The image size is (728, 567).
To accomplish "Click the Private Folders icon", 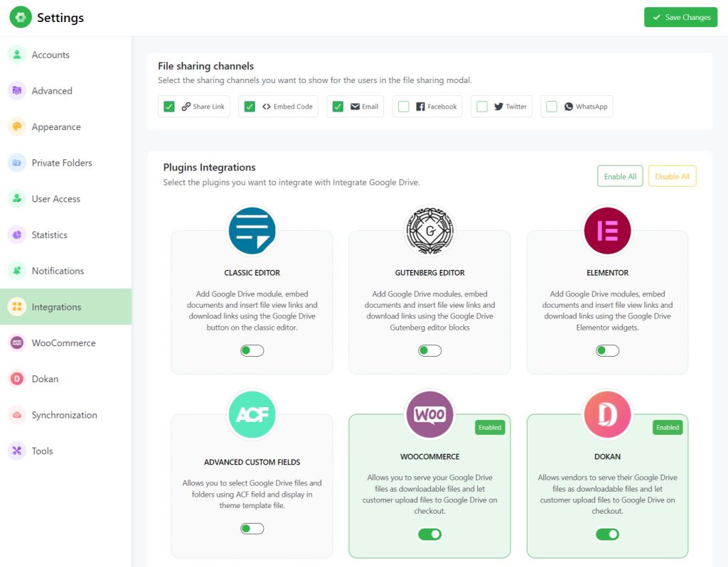I will point(17,163).
